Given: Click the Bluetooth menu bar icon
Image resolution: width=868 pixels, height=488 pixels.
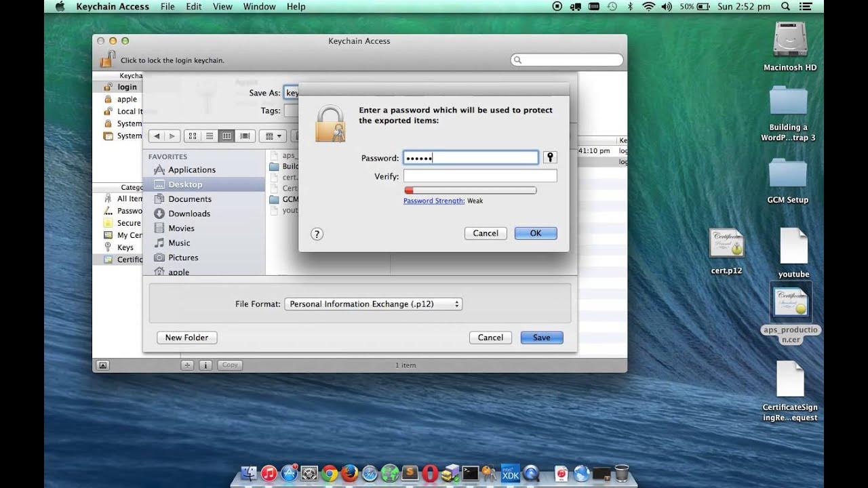Looking at the screenshot, I should (630, 7).
